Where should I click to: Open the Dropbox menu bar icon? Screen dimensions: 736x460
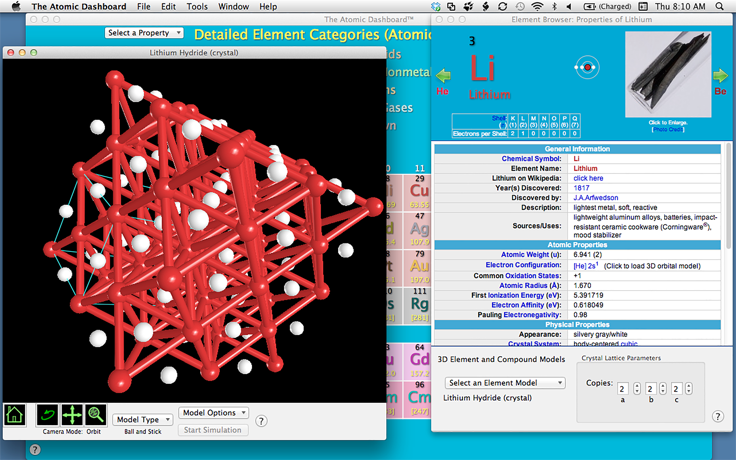pyautogui.click(x=436, y=6)
